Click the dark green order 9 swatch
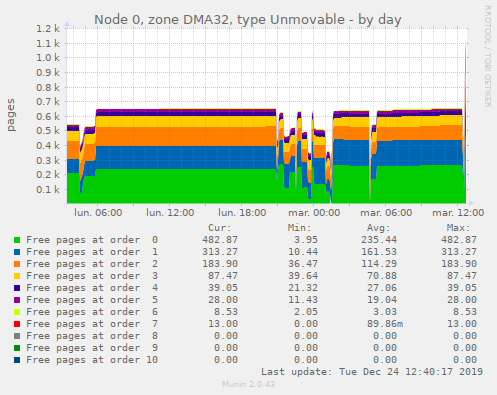The image size is (497, 395). [17, 348]
